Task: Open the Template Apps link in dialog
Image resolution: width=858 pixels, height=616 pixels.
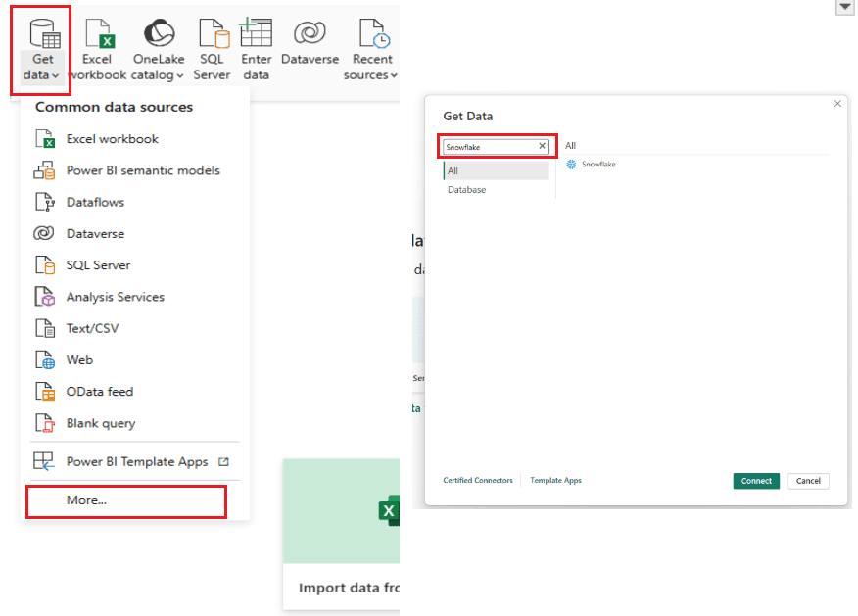Action: [556, 480]
